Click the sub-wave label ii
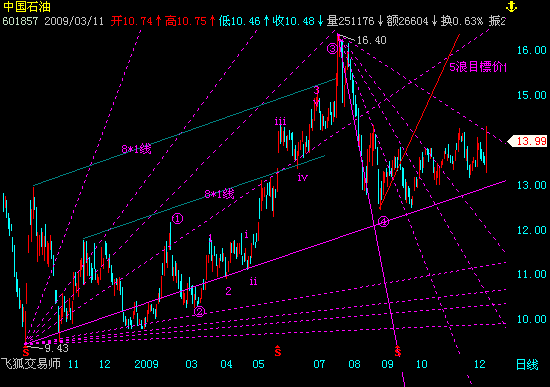This screenshot has width=550, height=387. pyautogui.click(x=253, y=281)
